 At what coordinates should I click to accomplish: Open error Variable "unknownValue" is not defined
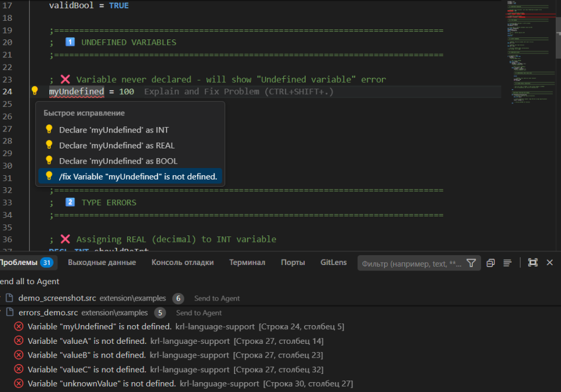(280, 383)
